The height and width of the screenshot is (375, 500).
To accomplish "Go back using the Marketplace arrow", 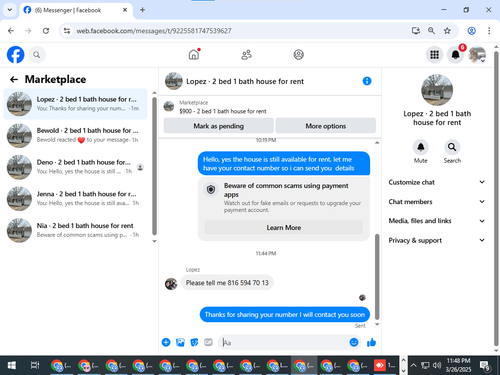I will coord(14,79).
